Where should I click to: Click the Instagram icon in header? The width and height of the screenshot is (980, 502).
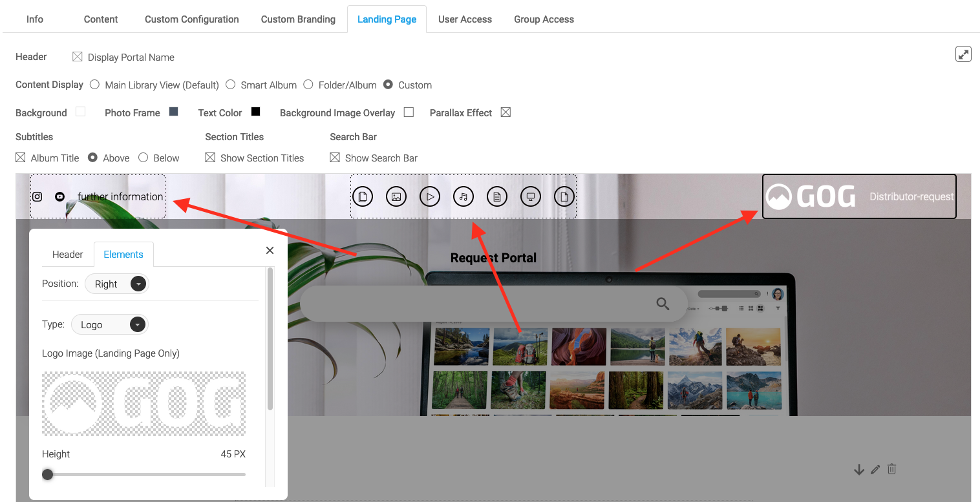pyautogui.click(x=37, y=196)
